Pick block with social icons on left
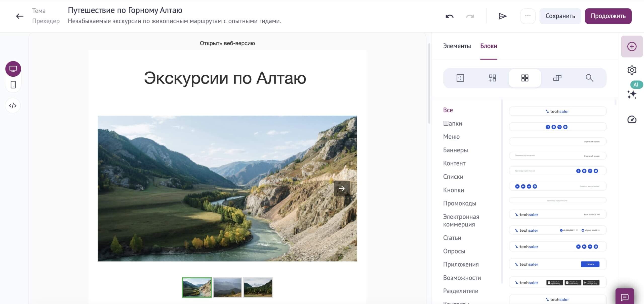The width and height of the screenshot is (644, 304). point(558,186)
